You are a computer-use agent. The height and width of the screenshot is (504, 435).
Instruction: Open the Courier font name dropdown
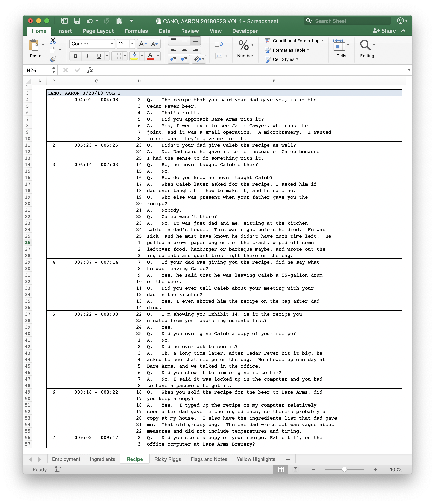click(x=112, y=44)
